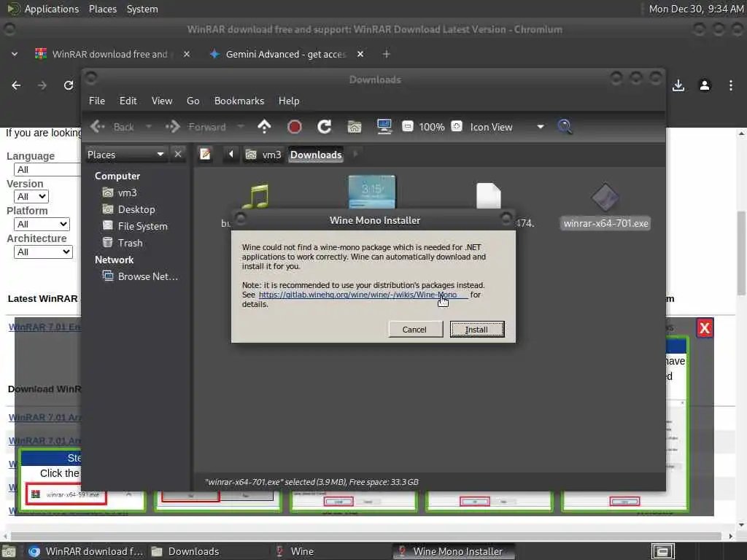Open Chromium downloads icon
This screenshot has width=747, height=560.
coord(678,85)
